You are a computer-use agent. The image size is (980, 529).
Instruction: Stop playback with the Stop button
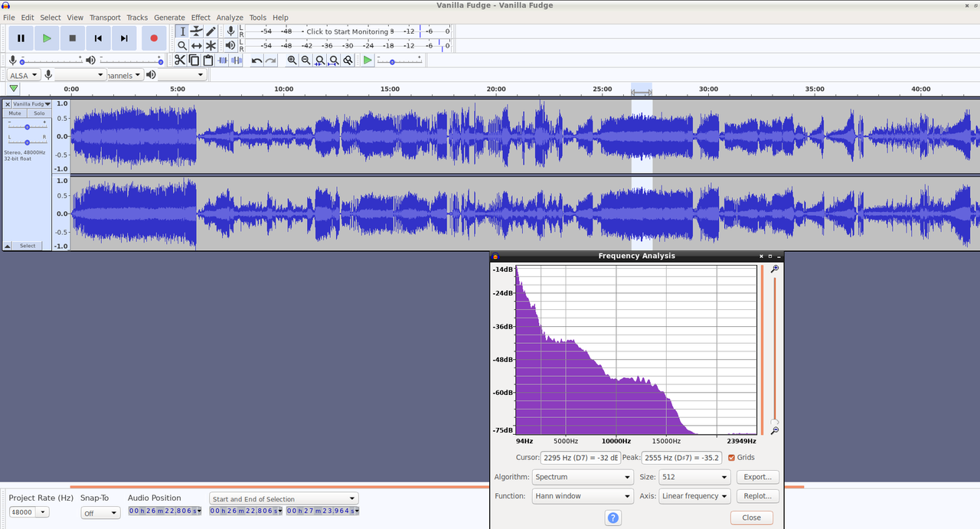pyautogui.click(x=73, y=38)
